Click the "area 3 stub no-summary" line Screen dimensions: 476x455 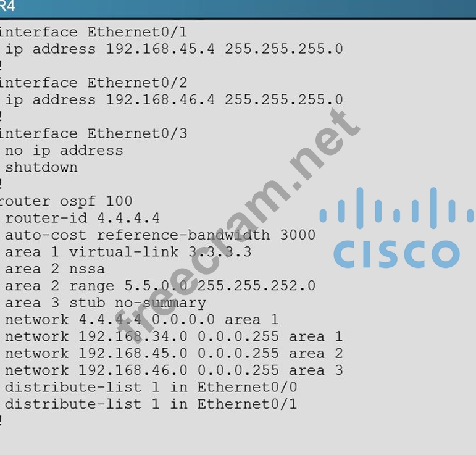tap(105, 303)
